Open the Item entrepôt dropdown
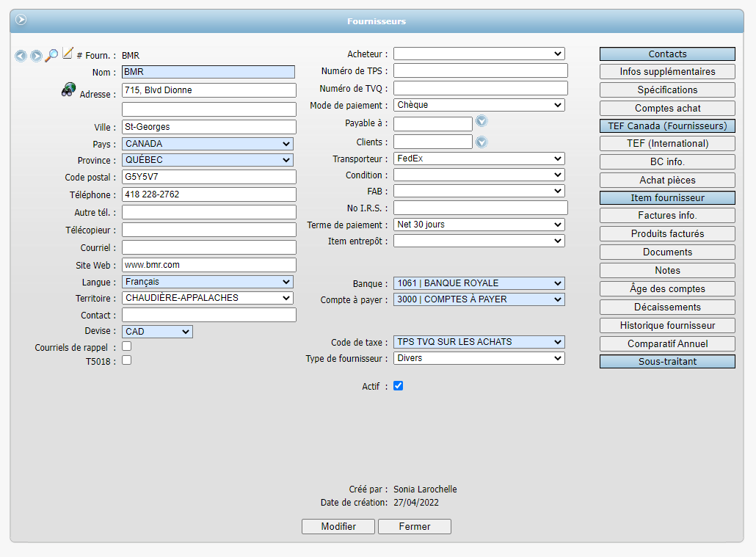This screenshot has width=756, height=557. (x=479, y=241)
